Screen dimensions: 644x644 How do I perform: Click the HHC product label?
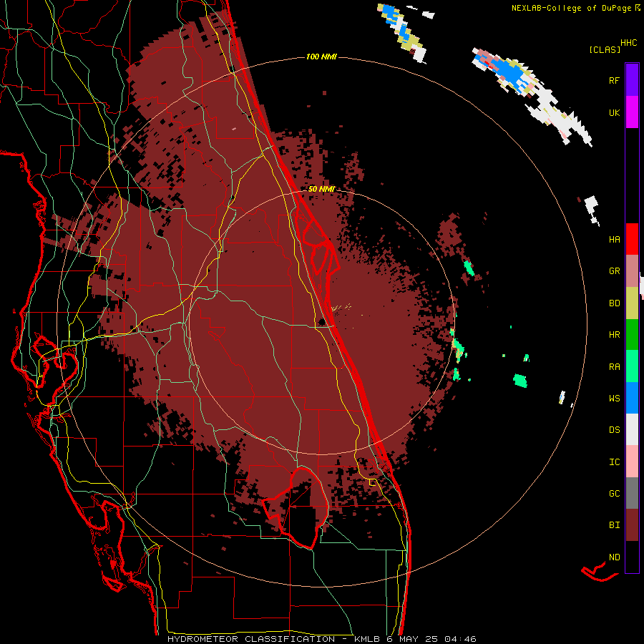click(x=628, y=43)
